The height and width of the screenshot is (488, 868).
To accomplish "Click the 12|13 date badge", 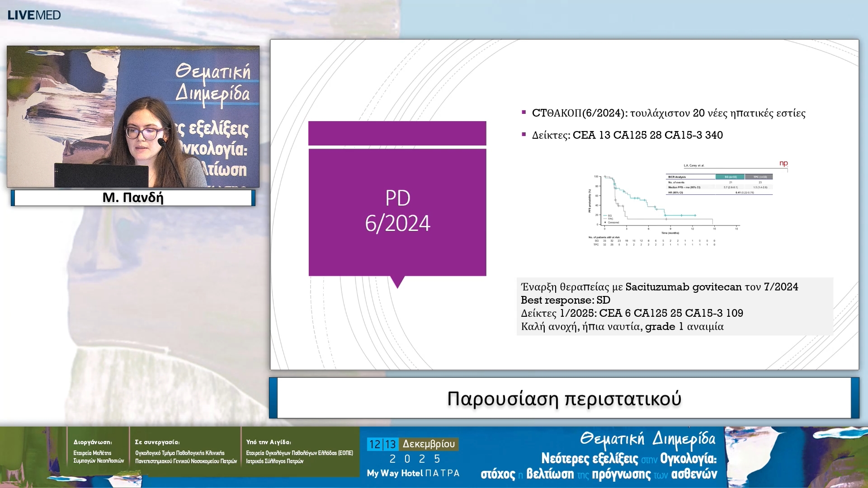I will pyautogui.click(x=382, y=444).
